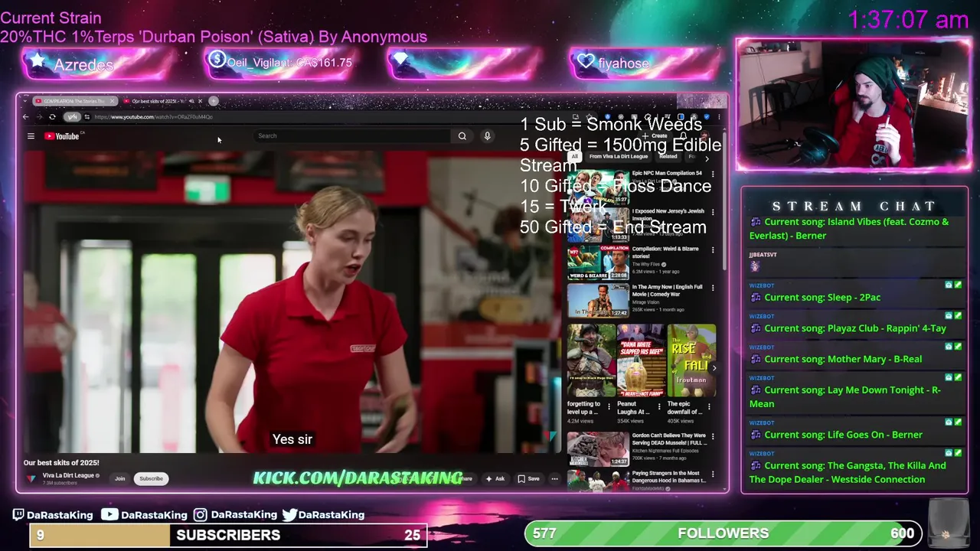Reload the YouTube page
Image resolution: width=980 pixels, height=551 pixels.
pos(52,117)
